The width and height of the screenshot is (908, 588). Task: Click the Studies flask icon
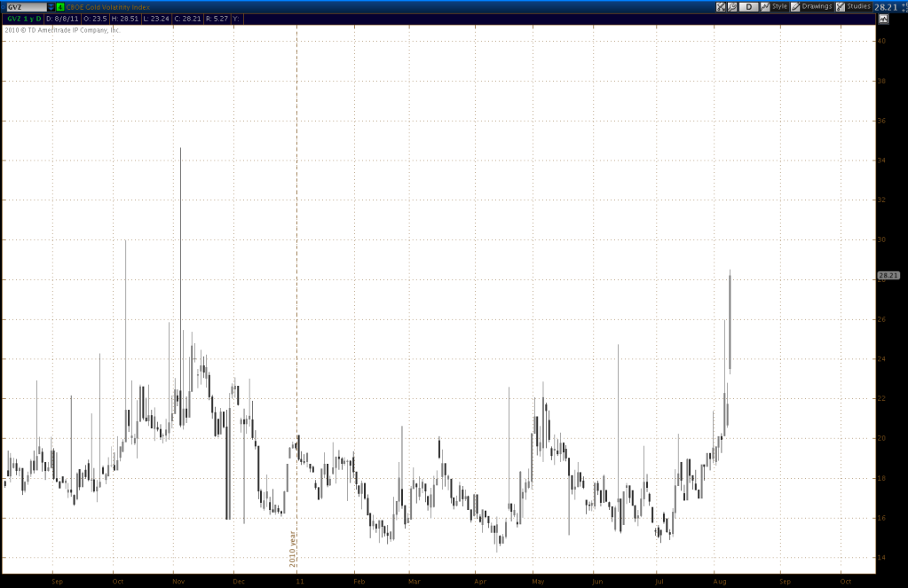click(840, 7)
